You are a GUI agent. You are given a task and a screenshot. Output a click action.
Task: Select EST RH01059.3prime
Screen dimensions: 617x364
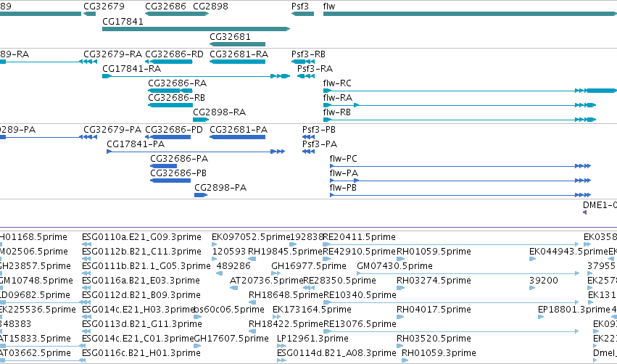click(x=439, y=353)
